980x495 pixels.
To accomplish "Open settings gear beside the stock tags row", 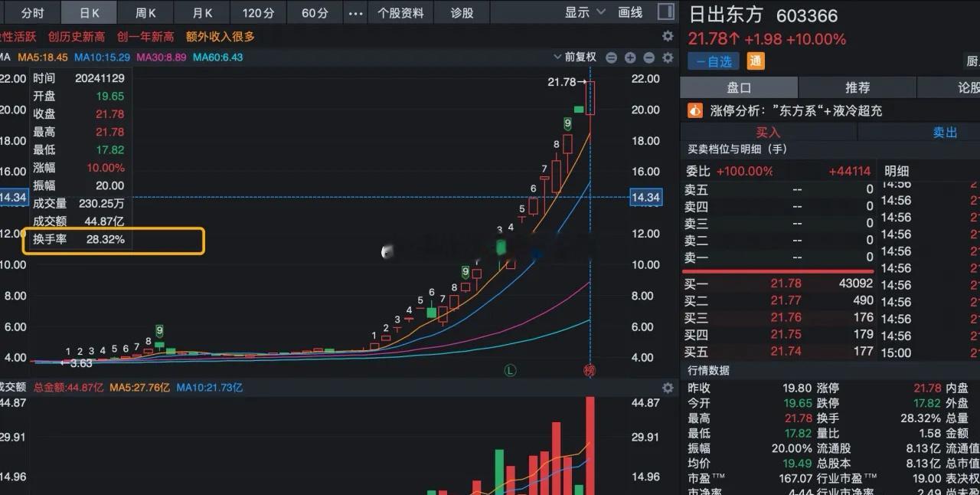I will [668, 36].
